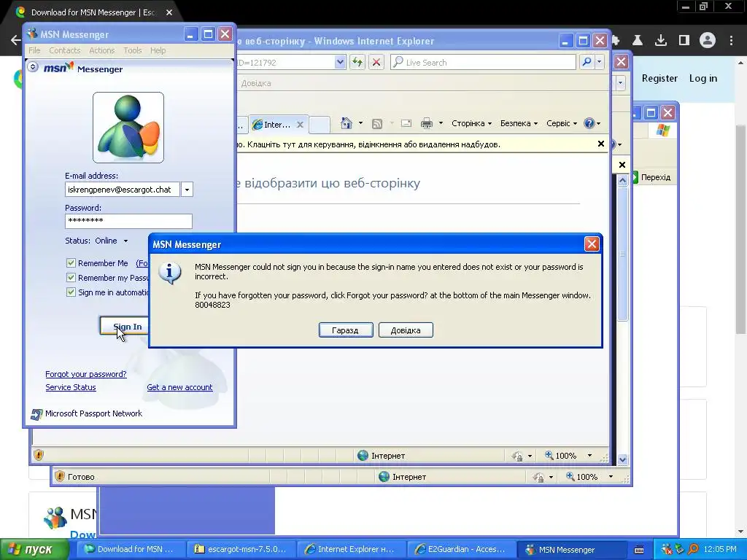747x560 pixels.
Task: Open the Home icon in IE toolbar
Action: tap(347, 123)
